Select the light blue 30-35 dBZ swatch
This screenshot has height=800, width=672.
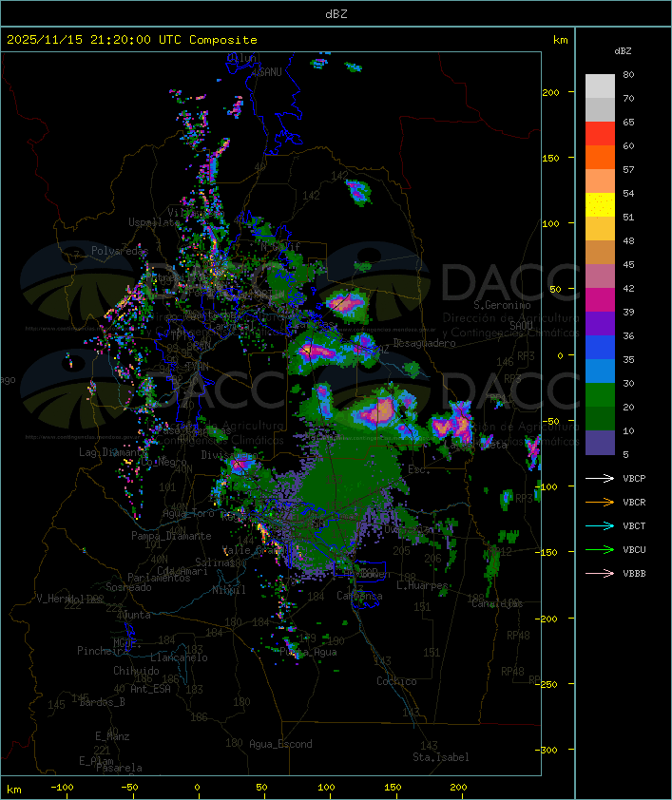600,371
